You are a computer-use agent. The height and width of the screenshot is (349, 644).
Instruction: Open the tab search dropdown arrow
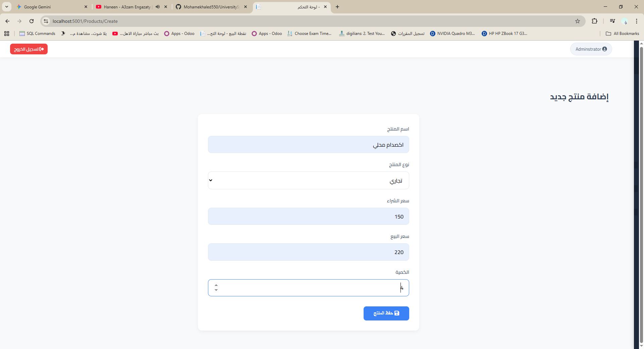(6, 7)
